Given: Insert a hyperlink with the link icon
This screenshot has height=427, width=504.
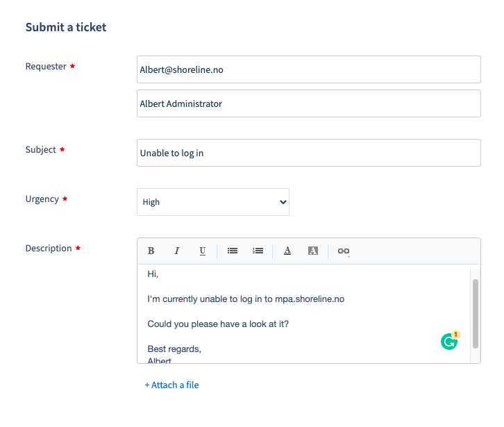Looking at the screenshot, I should [x=343, y=251].
